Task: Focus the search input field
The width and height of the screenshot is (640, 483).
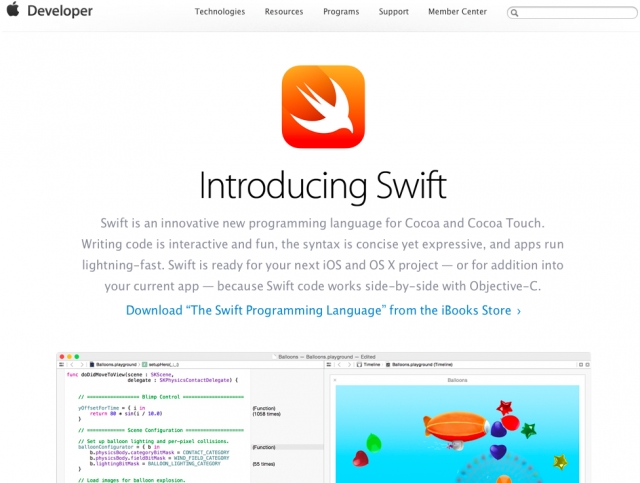Action: [572, 13]
